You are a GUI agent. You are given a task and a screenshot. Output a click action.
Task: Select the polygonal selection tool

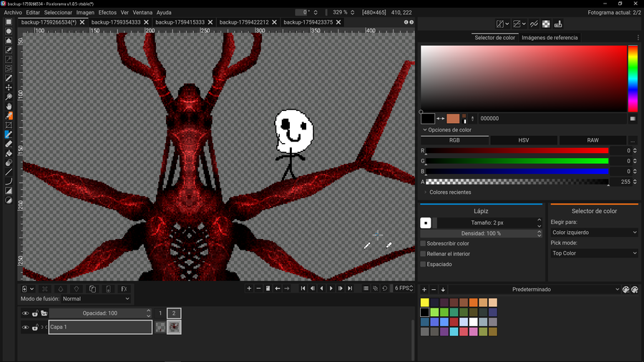(9, 41)
